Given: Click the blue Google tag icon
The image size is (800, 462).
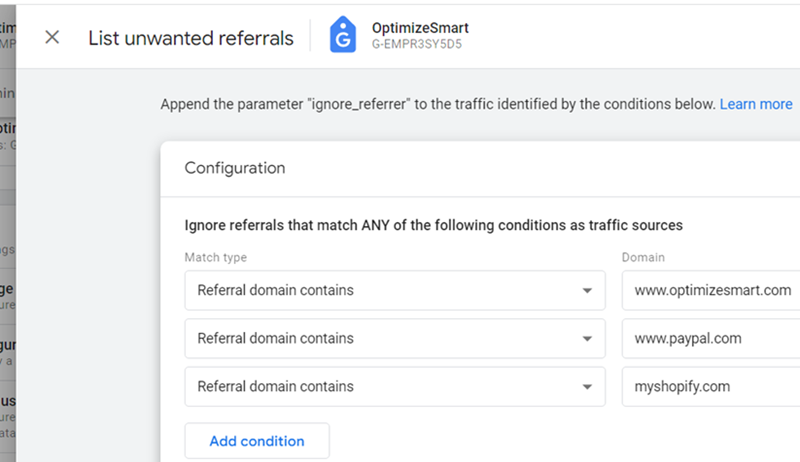Looking at the screenshot, I should coord(343,35).
